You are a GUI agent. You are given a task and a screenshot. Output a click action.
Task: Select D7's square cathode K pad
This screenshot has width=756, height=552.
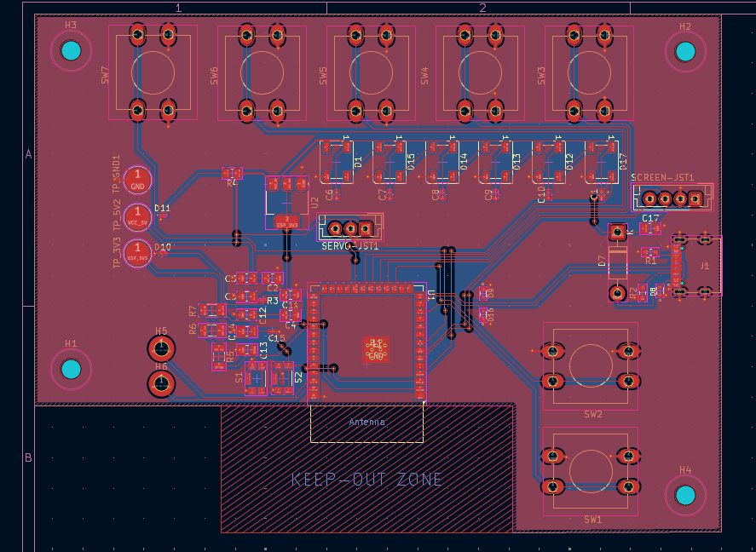coord(617,233)
